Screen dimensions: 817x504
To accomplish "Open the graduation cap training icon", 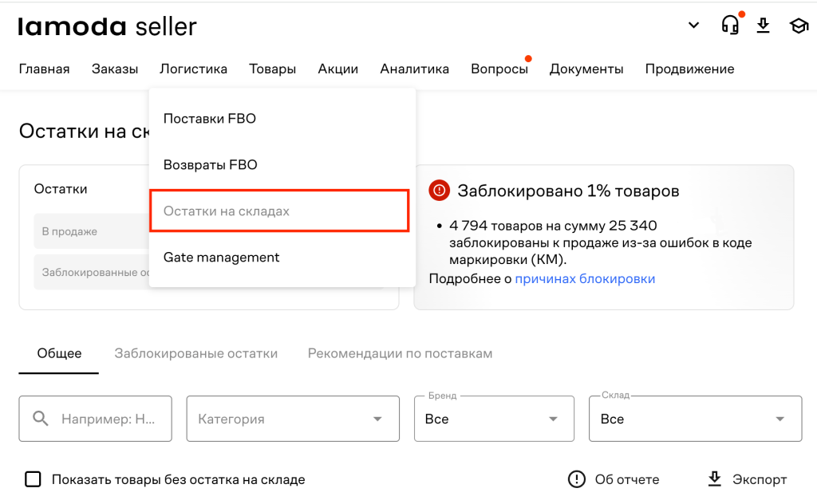I will [x=799, y=26].
